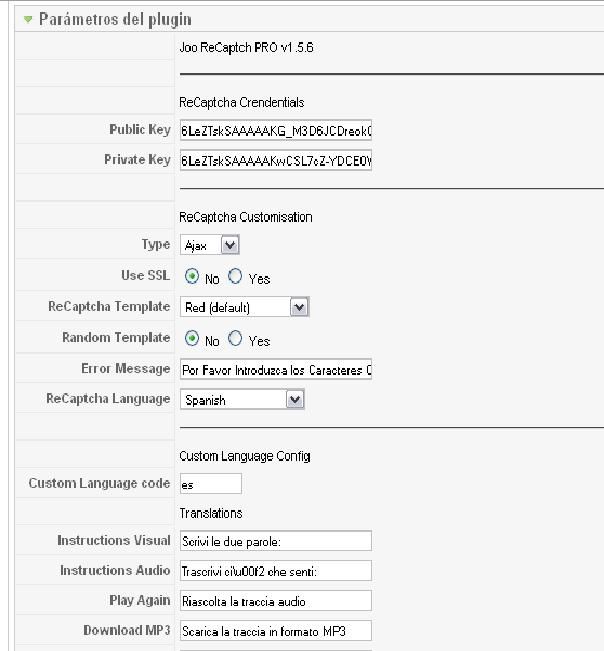The image size is (604, 651).
Task: Click the Download MP3 label
Action: coord(127,630)
